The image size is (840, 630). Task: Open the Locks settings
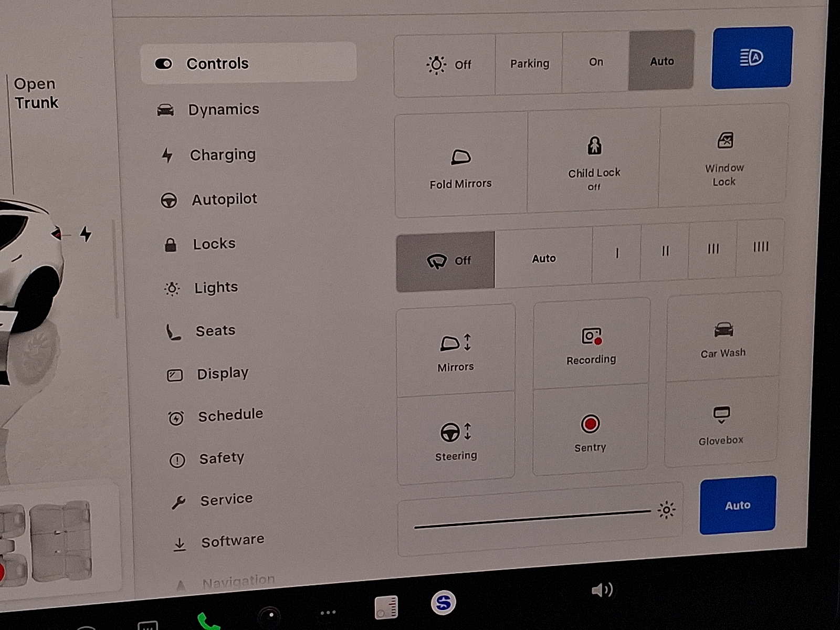214,244
